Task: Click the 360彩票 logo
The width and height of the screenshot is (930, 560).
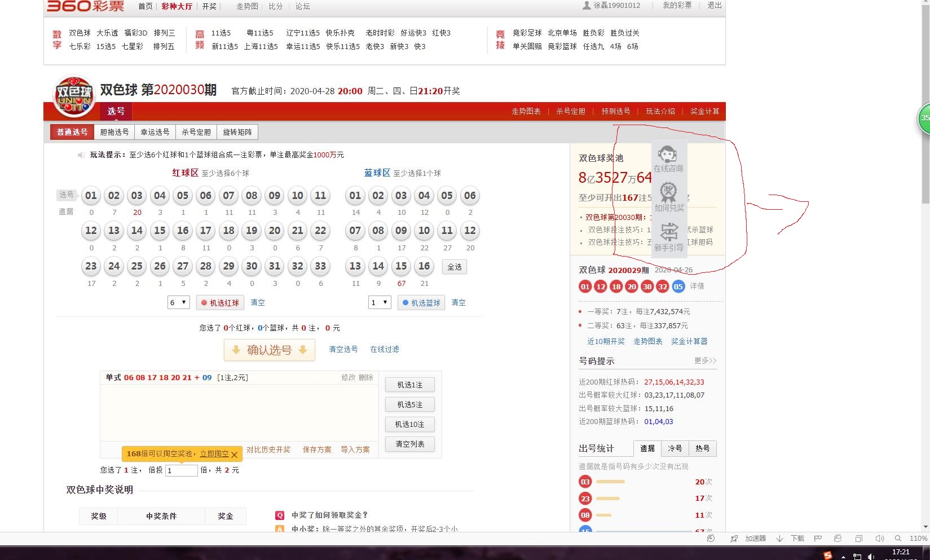Action: coord(85,6)
